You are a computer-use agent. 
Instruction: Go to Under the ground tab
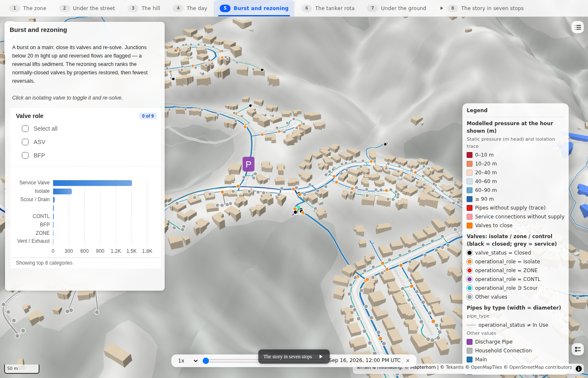397,8
